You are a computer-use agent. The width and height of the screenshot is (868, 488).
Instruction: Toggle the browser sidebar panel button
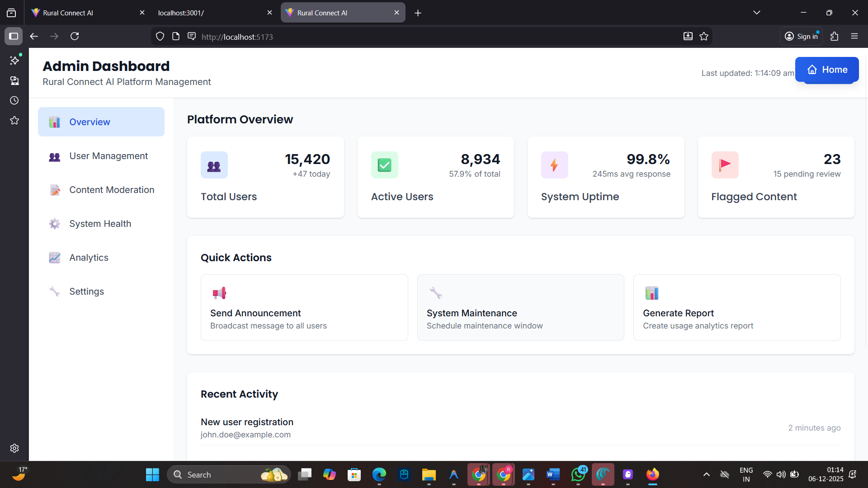point(14,36)
